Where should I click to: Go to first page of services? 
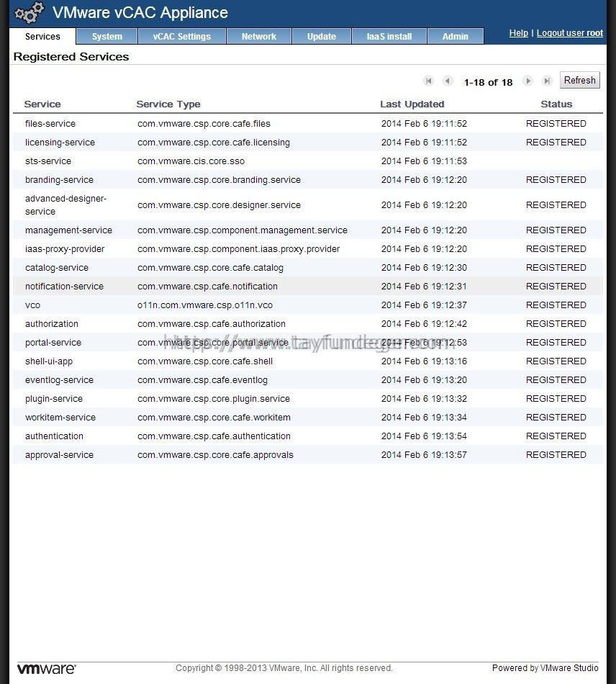pos(429,81)
